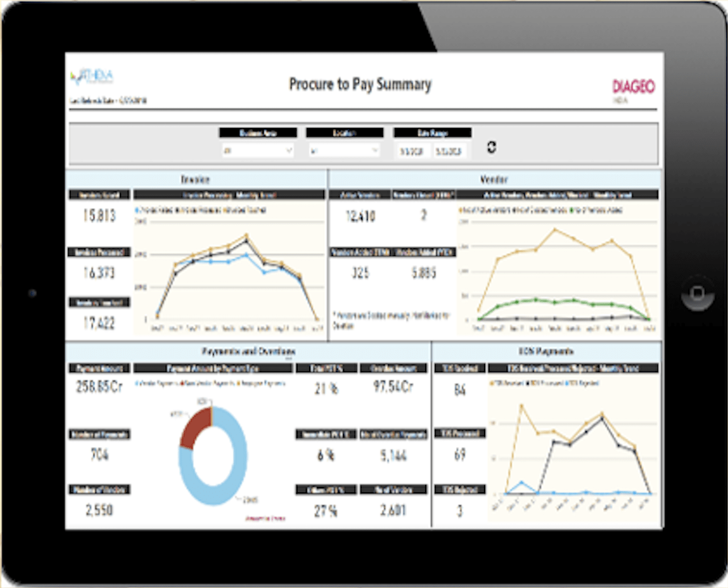This screenshot has height=588, width=728.
Task: Click the 12,410 active vendors value
Action: [361, 216]
